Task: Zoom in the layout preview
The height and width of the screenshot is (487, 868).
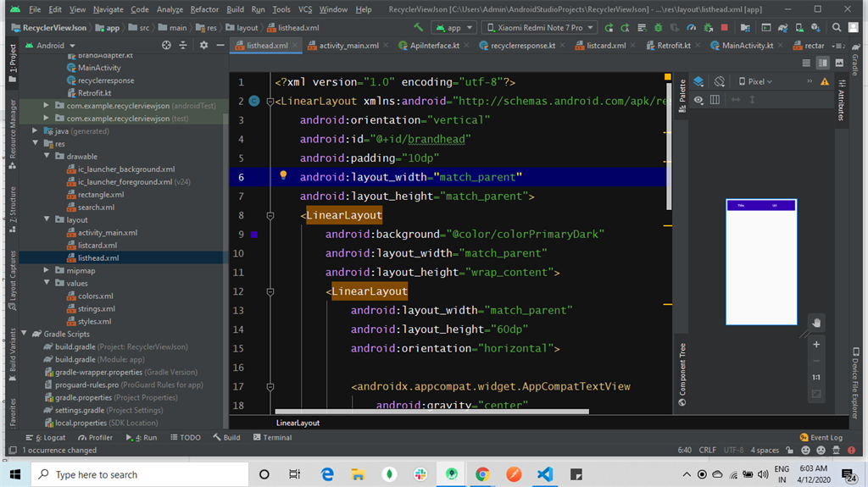Action: 815,345
